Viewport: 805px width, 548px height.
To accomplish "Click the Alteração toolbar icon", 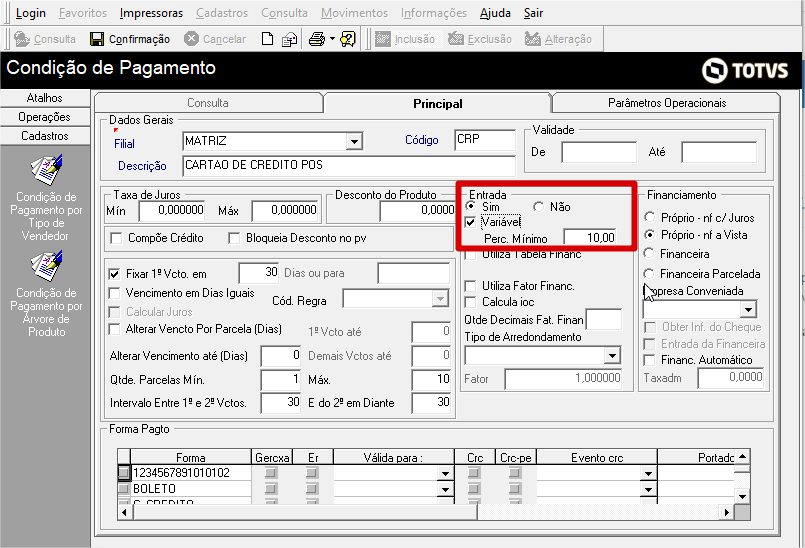I will (533, 39).
